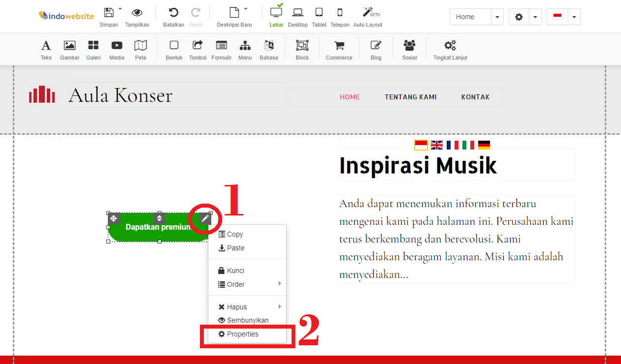Click the Simpan save icon
Screen dimensions: 621x364
(109, 13)
